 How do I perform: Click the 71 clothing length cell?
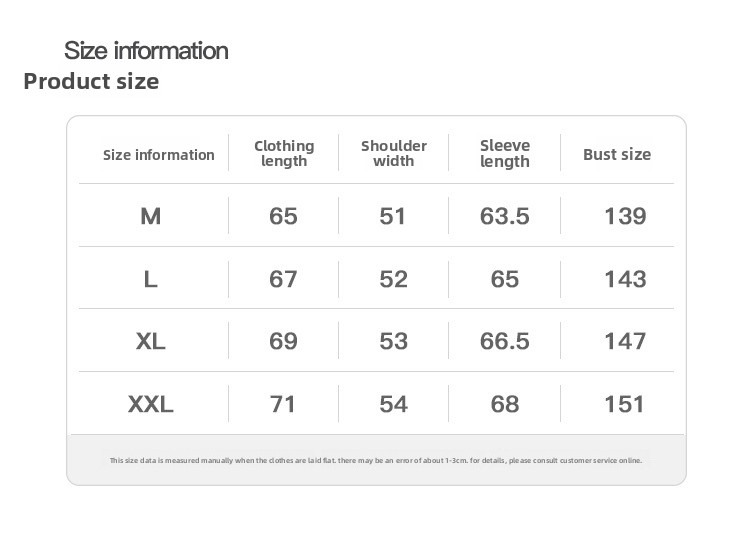pyautogui.click(x=284, y=404)
